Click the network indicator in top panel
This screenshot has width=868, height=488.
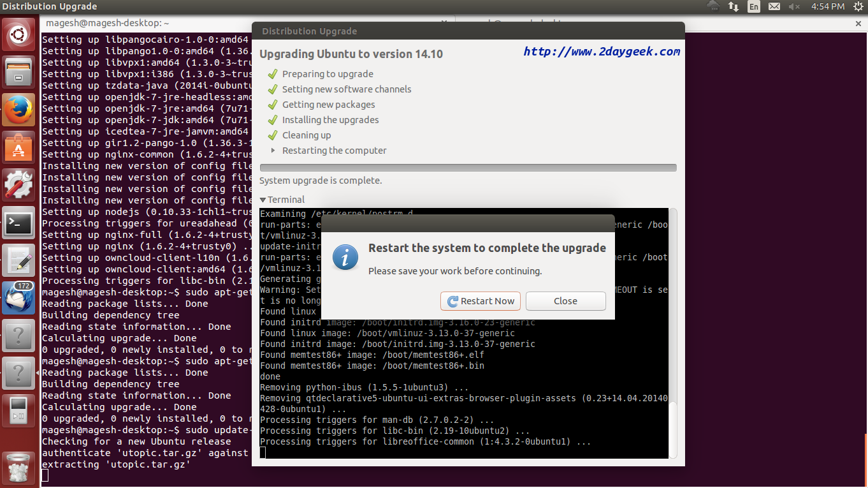coord(734,7)
